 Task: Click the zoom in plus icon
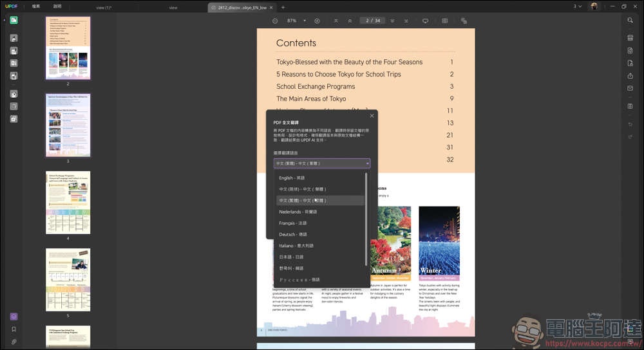(x=317, y=21)
